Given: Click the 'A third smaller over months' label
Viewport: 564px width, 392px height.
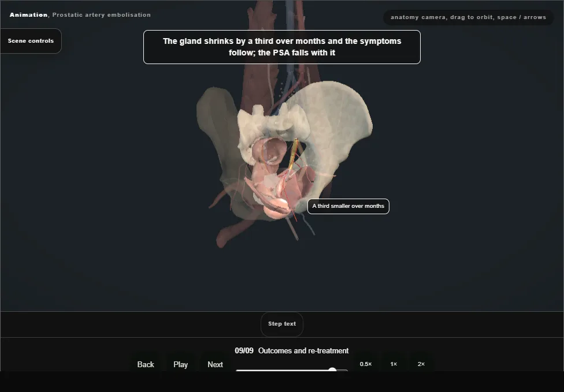Looking at the screenshot, I should click(x=348, y=206).
